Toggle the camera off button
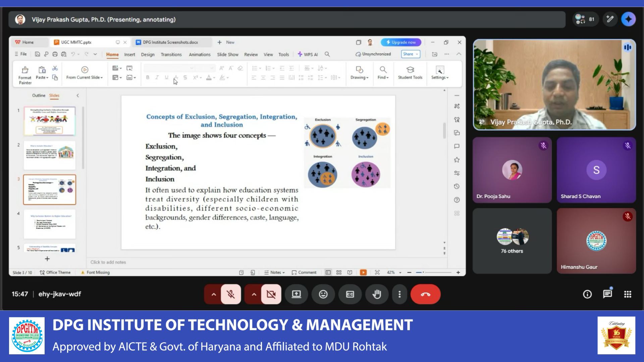Viewport: 644px width, 362px height. point(271,294)
